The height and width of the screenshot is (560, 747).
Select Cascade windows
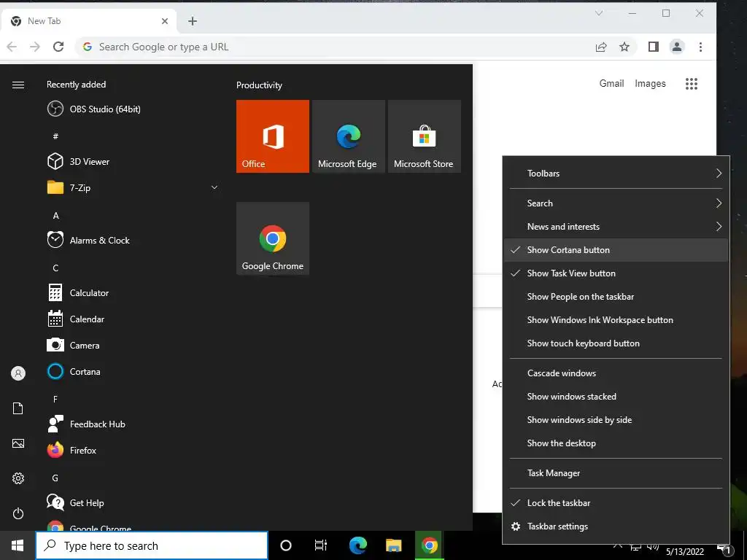(x=616, y=373)
